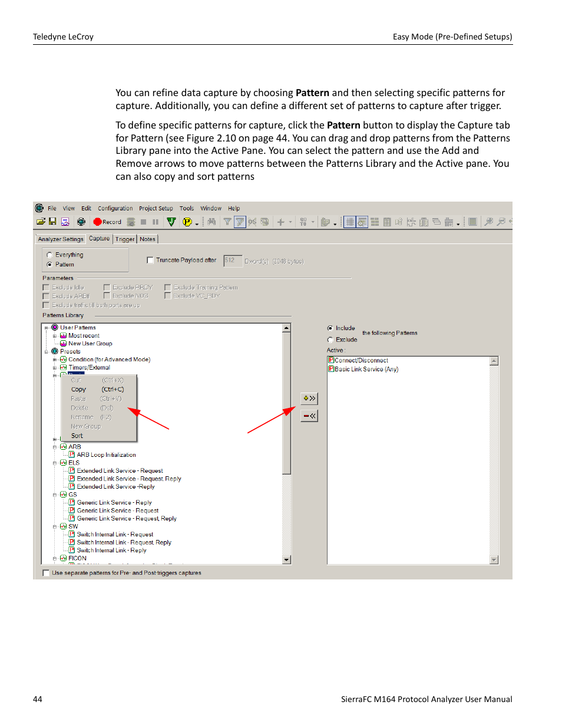
Task: Click the toolbar icon right of Save
Action: [65, 222]
